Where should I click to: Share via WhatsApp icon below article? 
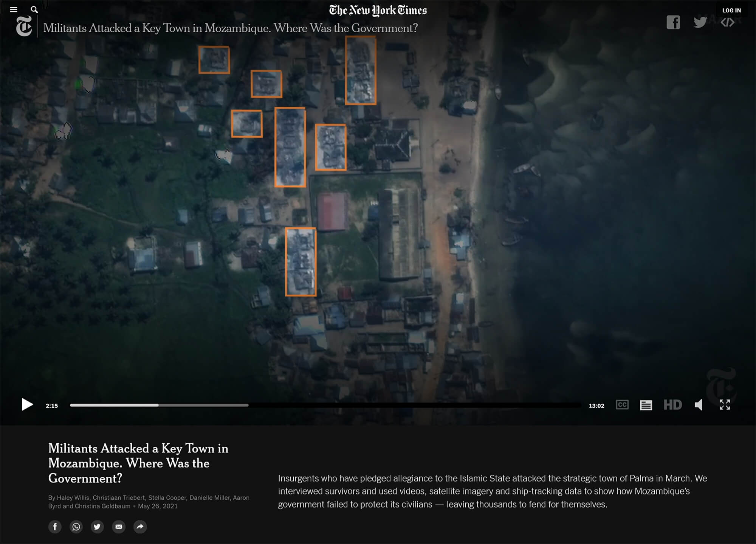(74, 528)
